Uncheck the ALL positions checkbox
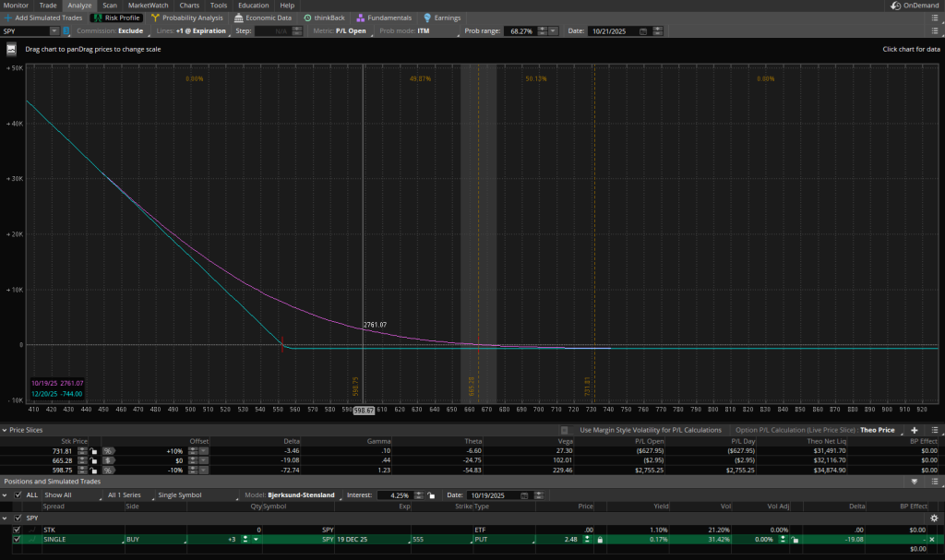Image resolution: width=945 pixels, height=560 pixels. (18, 494)
